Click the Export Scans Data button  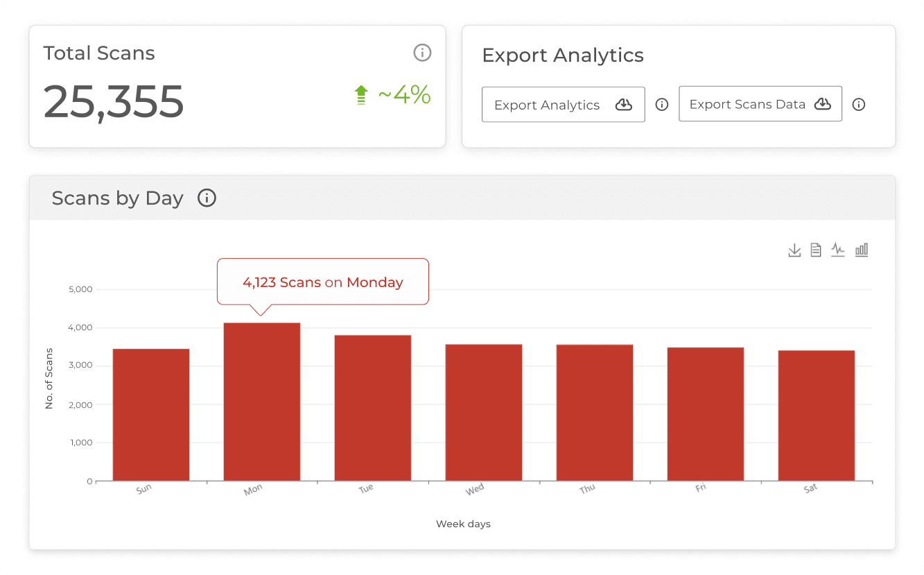[760, 104]
